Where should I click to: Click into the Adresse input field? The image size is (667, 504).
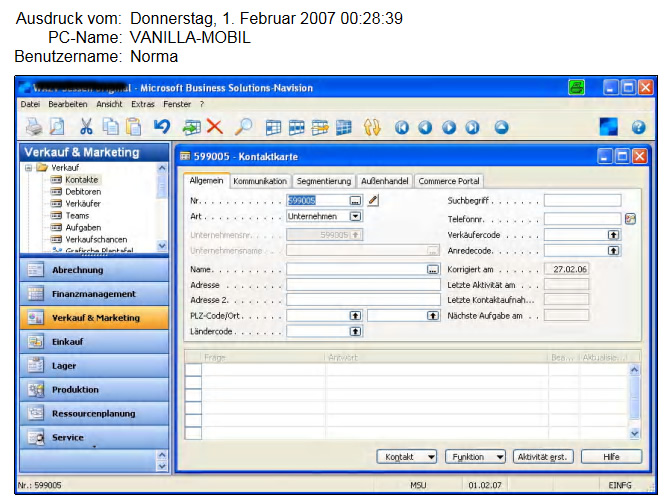click(363, 285)
